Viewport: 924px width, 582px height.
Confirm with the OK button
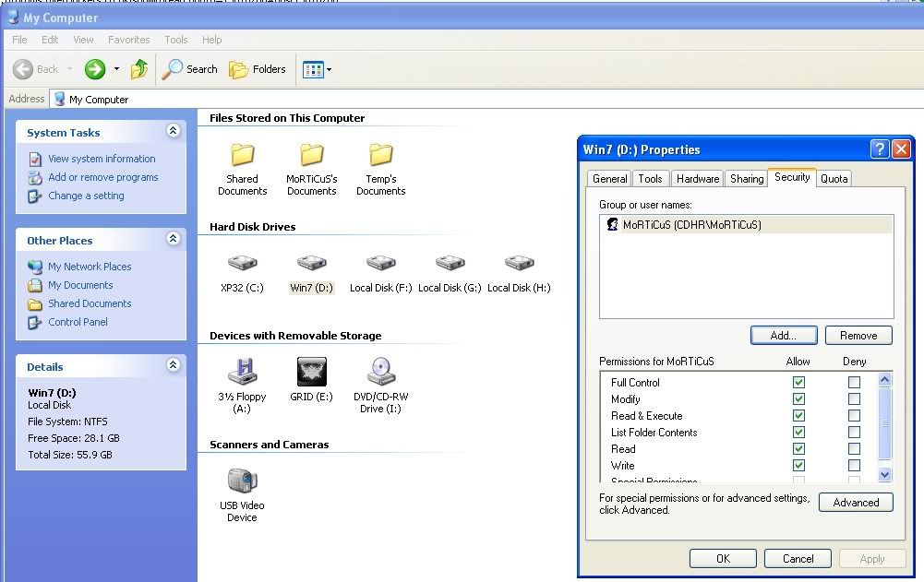coord(723,558)
